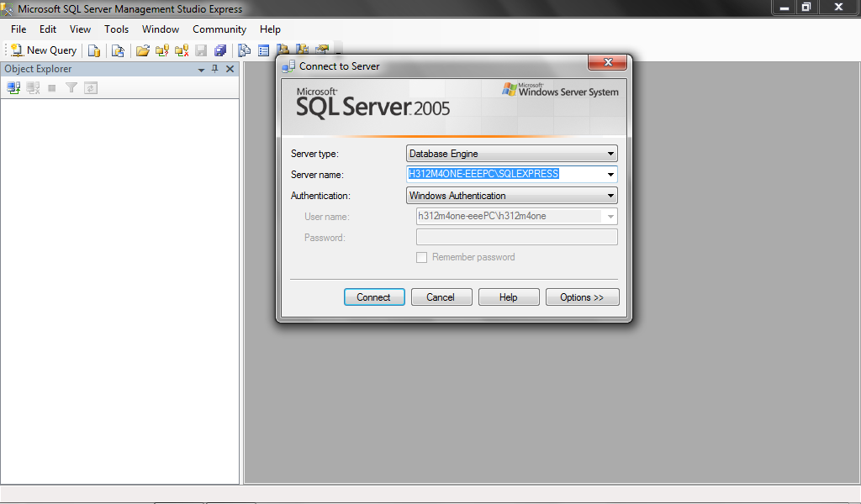Click inside the Server name text field
The image size is (861, 504).
coord(504,175)
